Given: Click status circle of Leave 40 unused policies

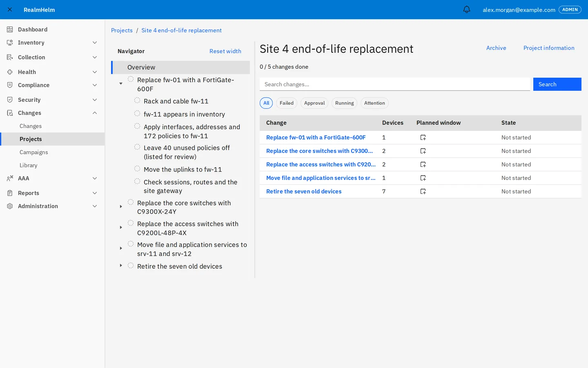Looking at the screenshot, I should tap(137, 147).
